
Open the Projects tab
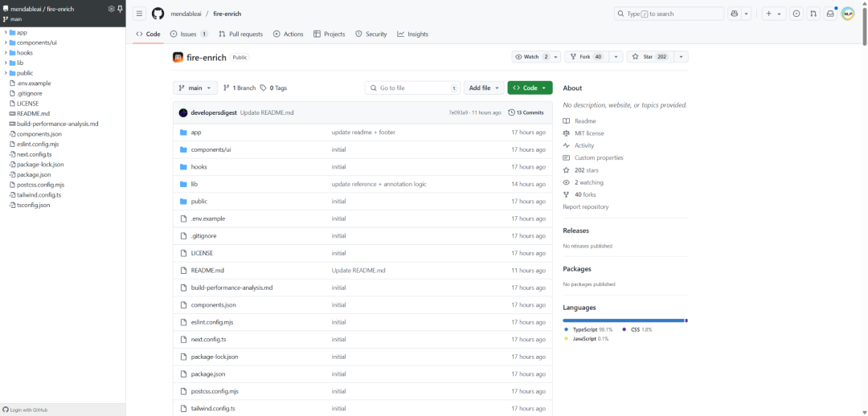[330, 35]
